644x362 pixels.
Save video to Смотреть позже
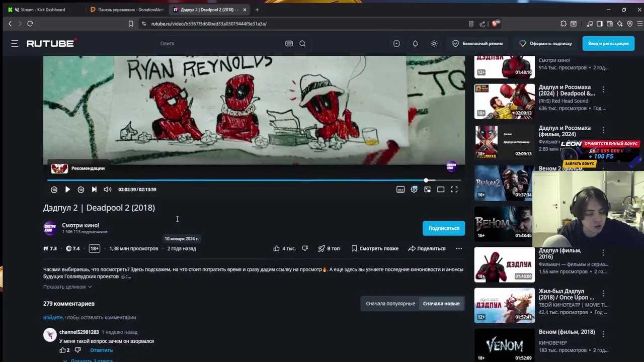point(375,248)
